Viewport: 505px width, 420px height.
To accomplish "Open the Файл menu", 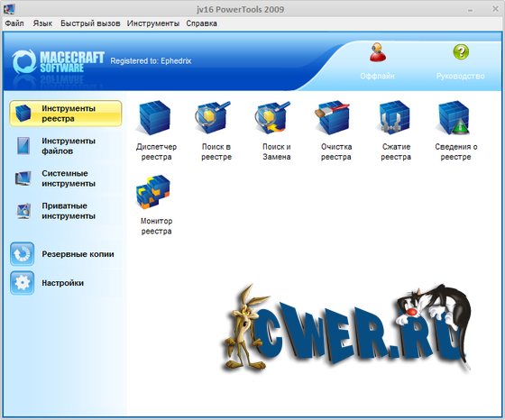I will [14, 23].
